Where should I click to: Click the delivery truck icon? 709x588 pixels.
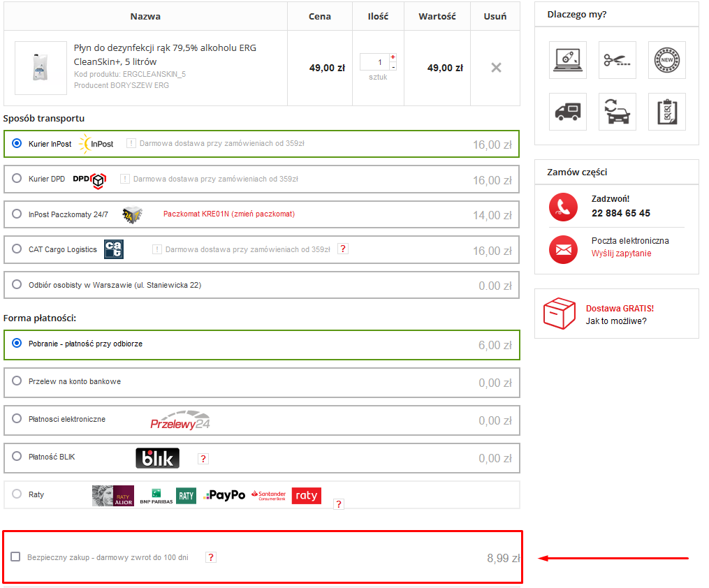pyautogui.click(x=567, y=112)
